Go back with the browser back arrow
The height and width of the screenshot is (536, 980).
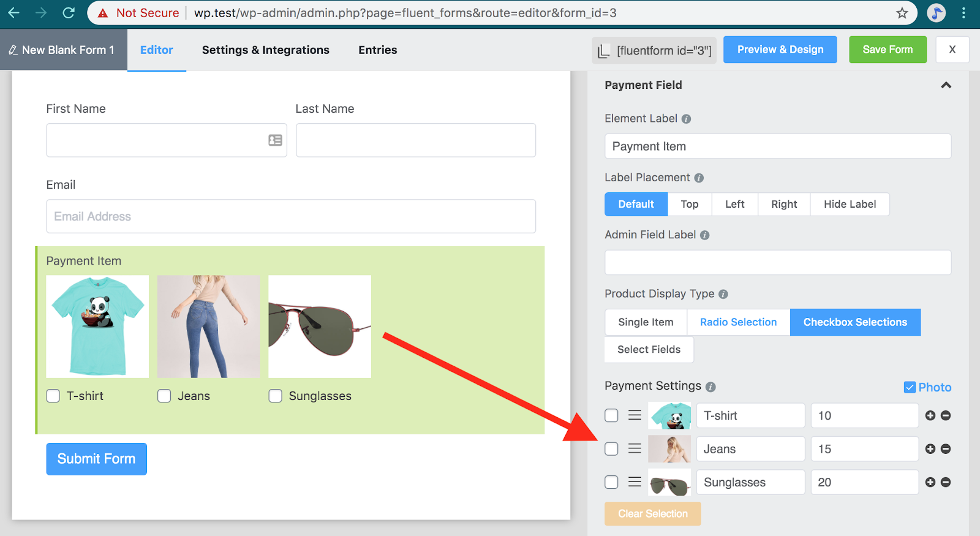[x=13, y=13]
